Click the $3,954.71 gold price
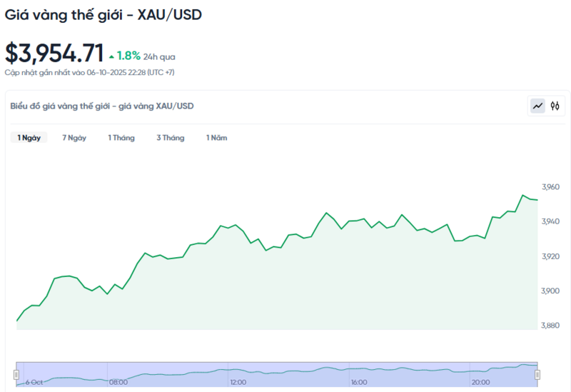 click(x=54, y=53)
